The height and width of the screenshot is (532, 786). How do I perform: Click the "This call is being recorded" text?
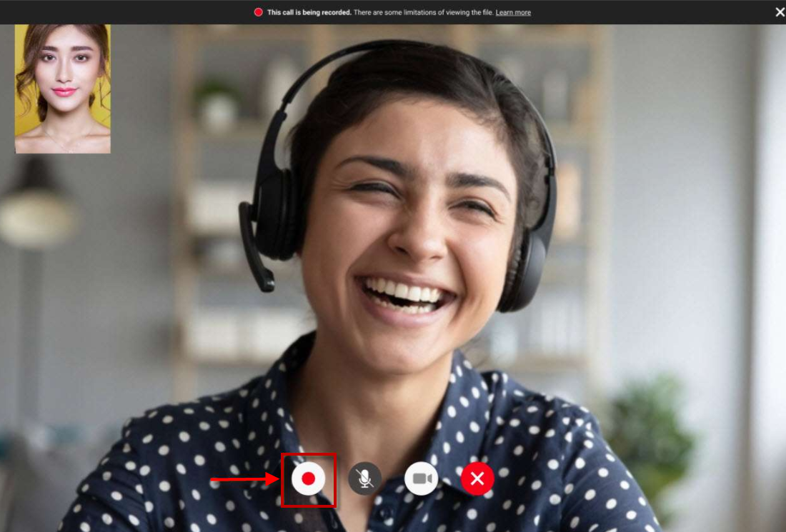(x=309, y=12)
